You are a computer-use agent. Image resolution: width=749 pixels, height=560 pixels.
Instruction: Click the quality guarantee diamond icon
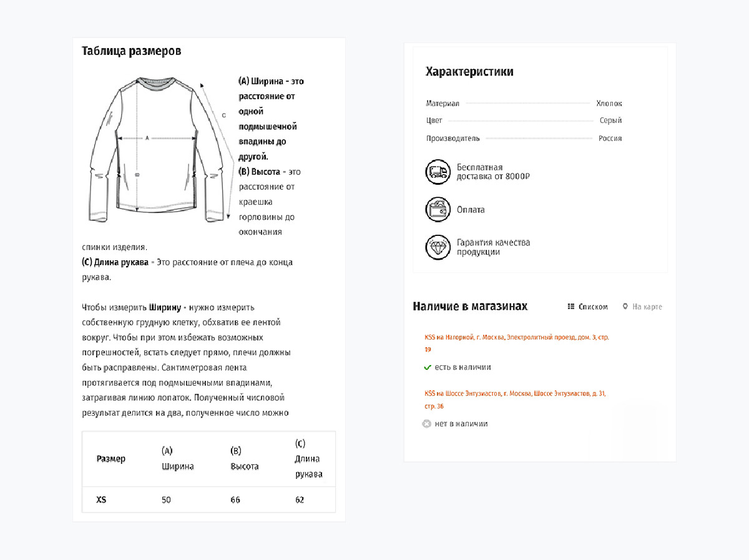(438, 247)
